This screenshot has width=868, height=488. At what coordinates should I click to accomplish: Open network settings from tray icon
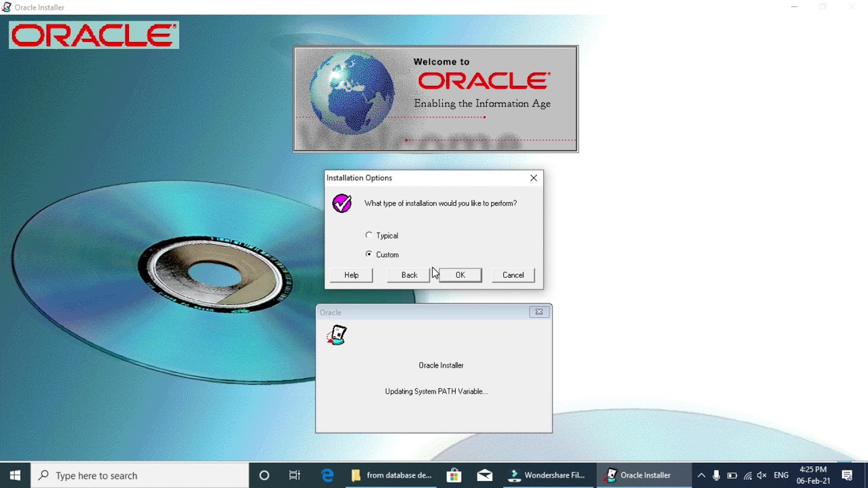[747, 475]
